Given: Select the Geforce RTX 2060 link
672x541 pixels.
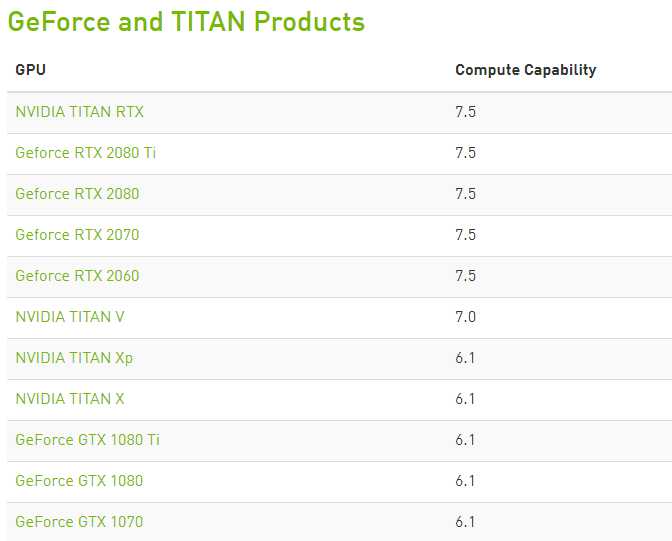Looking at the screenshot, I should coord(77,276).
